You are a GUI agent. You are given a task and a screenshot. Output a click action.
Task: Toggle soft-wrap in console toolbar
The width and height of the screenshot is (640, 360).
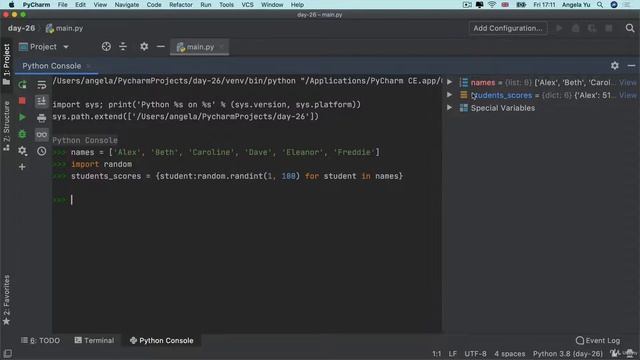pyautogui.click(x=42, y=84)
